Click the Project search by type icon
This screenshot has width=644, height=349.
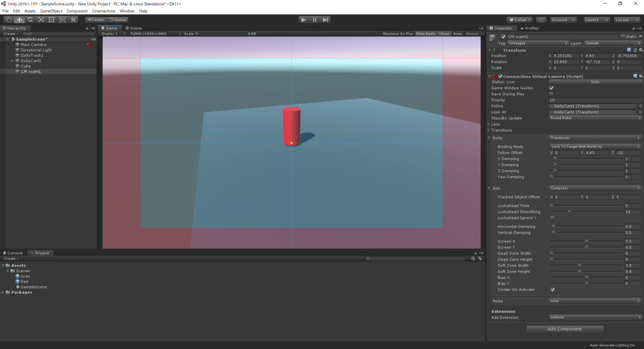[473, 258]
